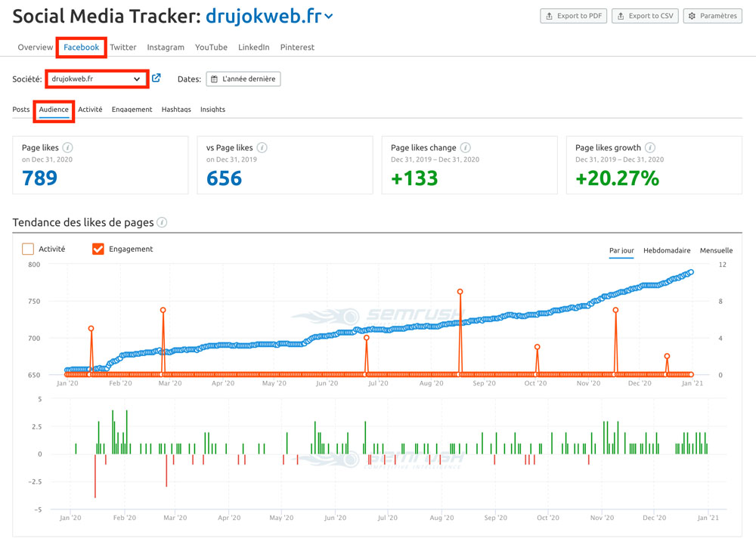
Task: Select the Par jour chart view
Action: coord(621,251)
